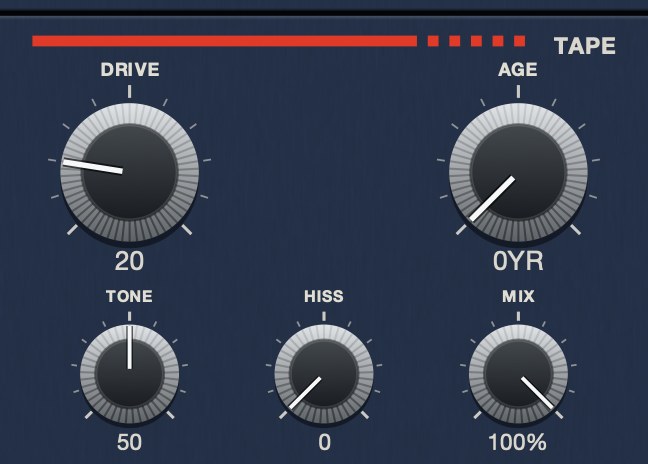Select the Drive value 20
The height and width of the screenshot is (464, 648).
pos(129,262)
